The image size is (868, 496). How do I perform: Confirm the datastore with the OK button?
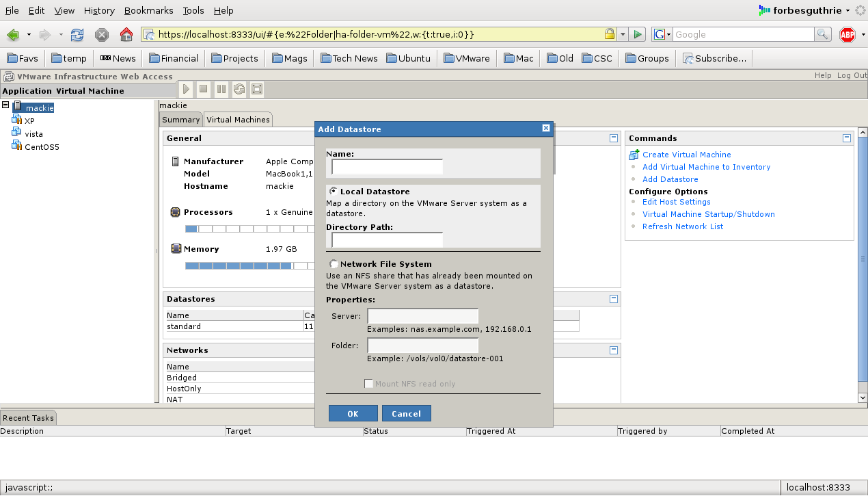pyautogui.click(x=353, y=413)
